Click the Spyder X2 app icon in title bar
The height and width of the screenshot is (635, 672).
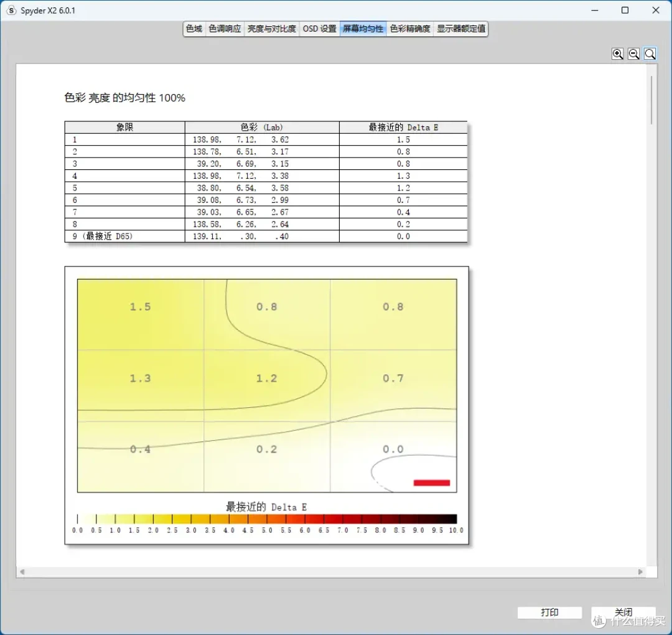[12, 11]
